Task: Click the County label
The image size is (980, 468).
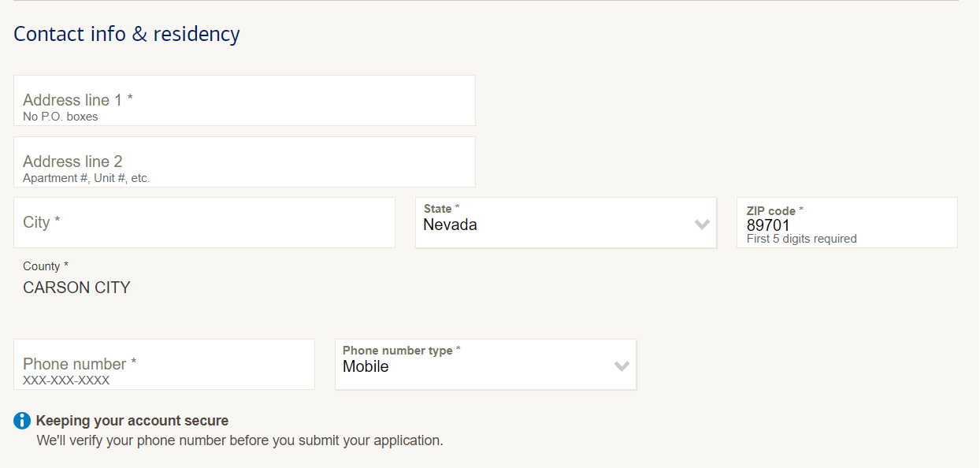Action: click(x=46, y=266)
